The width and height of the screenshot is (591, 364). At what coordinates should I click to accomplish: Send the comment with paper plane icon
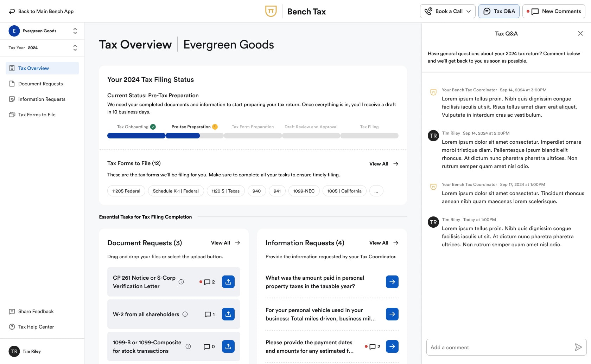tap(578, 347)
